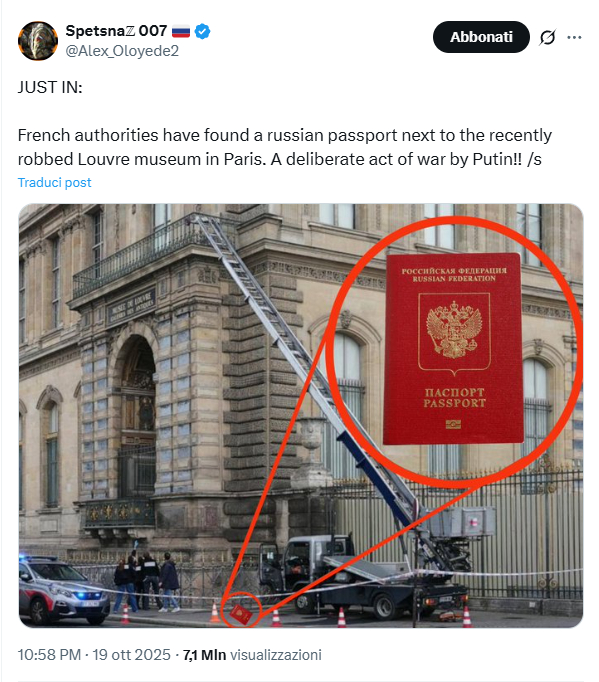Click the 19 ott 2025 date

pyautogui.click(x=132, y=655)
